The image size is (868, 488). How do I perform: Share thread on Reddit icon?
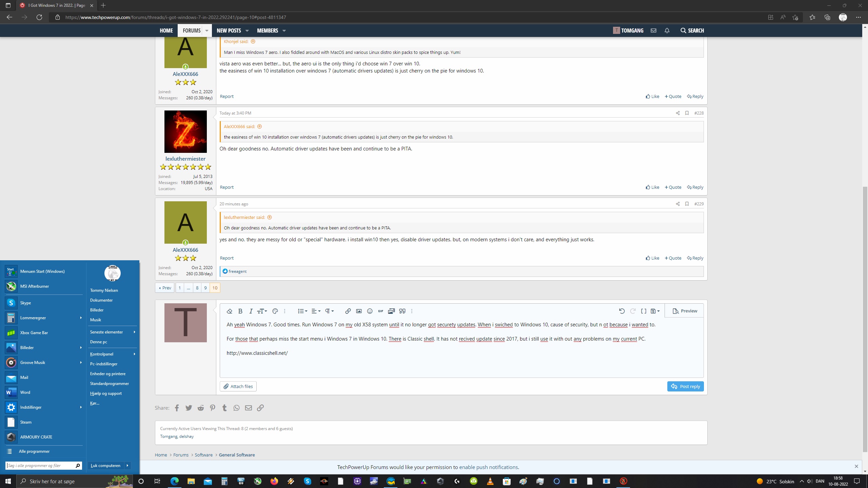[x=200, y=408]
